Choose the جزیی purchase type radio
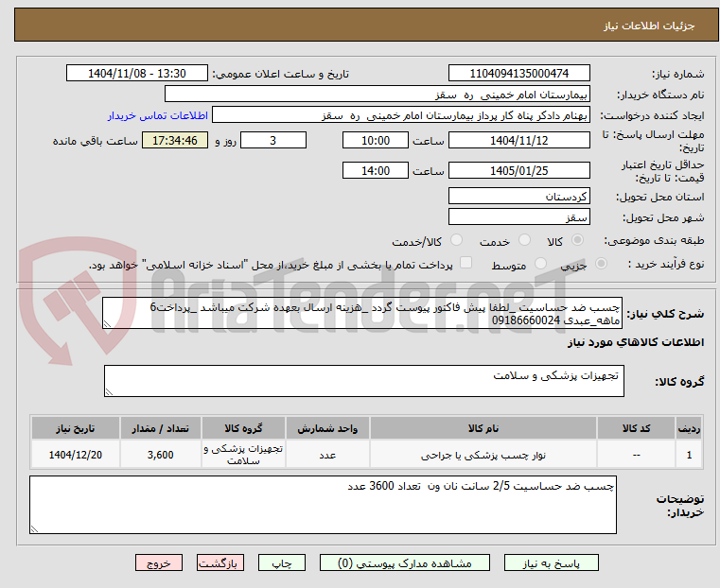 click(601, 263)
